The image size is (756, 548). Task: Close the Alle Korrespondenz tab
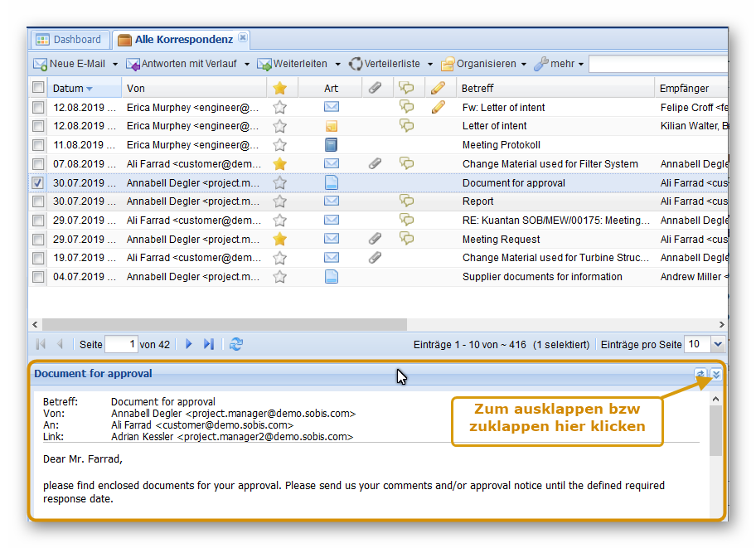[242, 38]
